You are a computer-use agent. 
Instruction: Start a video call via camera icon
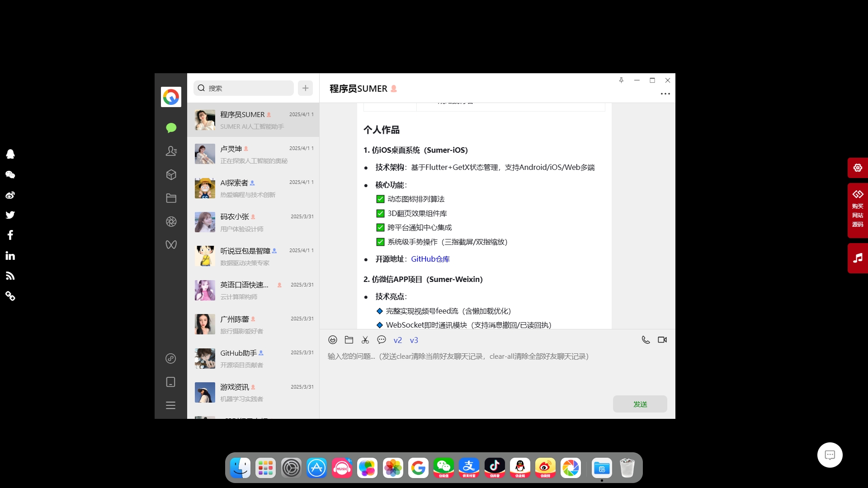click(662, 340)
